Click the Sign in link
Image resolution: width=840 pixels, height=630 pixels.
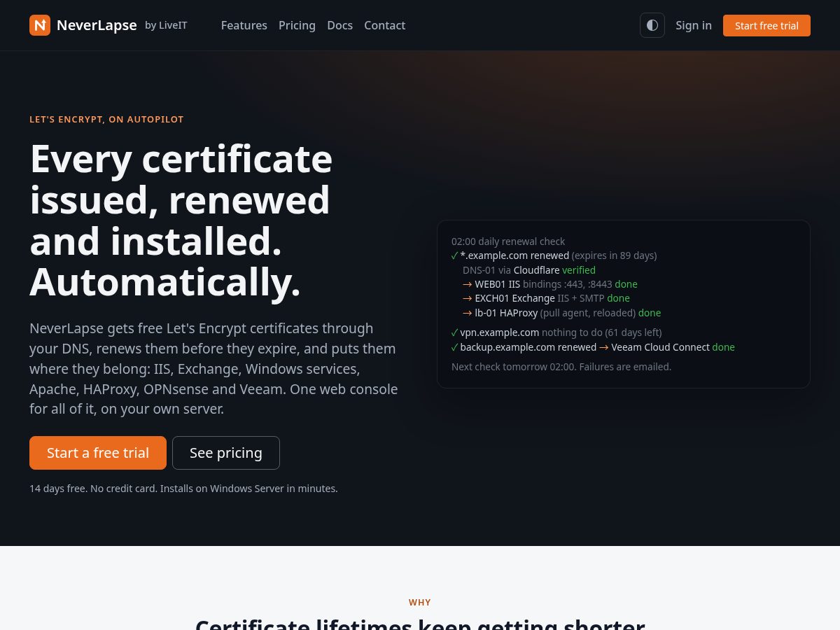tap(694, 25)
